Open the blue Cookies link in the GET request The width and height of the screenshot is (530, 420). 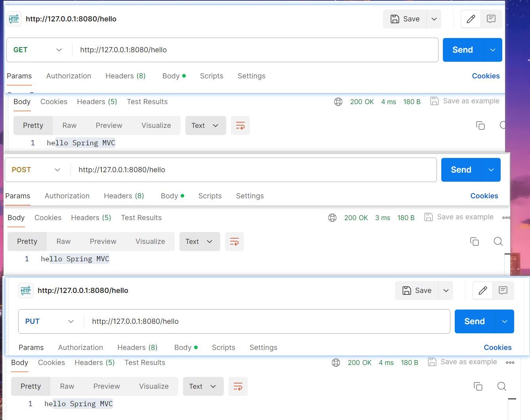pyautogui.click(x=486, y=76)
